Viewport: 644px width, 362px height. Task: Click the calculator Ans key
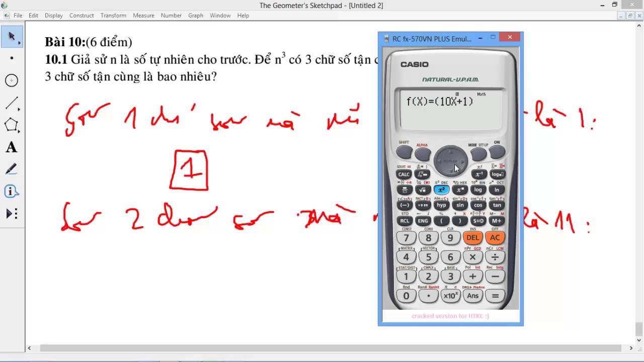point(473,296)
